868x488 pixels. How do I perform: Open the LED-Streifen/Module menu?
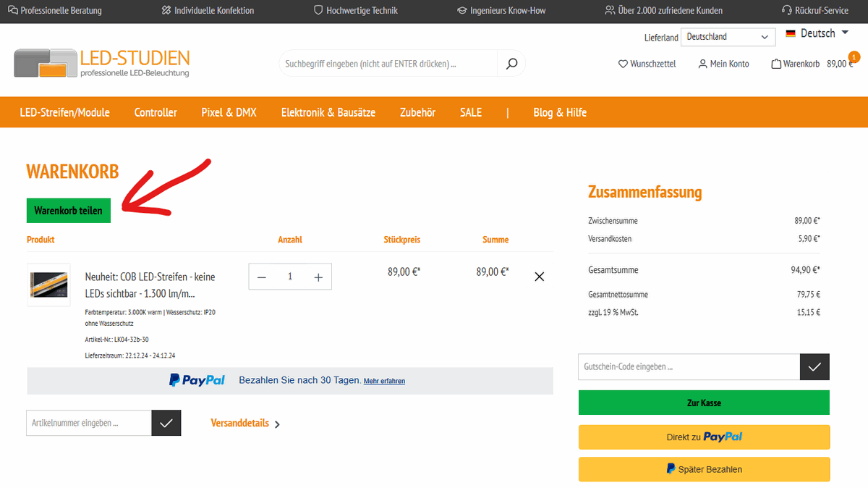[x=65, y=112]
